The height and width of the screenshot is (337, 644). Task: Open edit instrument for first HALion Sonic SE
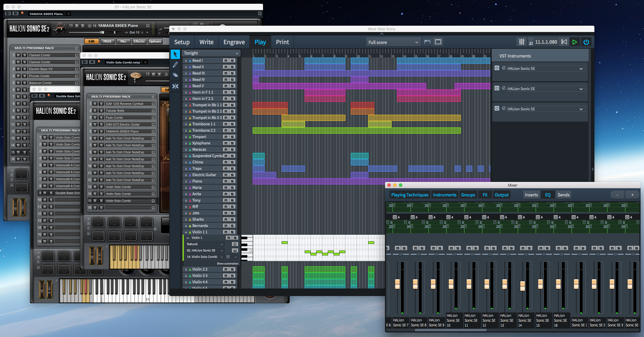pyautogui.click(x=504, y=68)
